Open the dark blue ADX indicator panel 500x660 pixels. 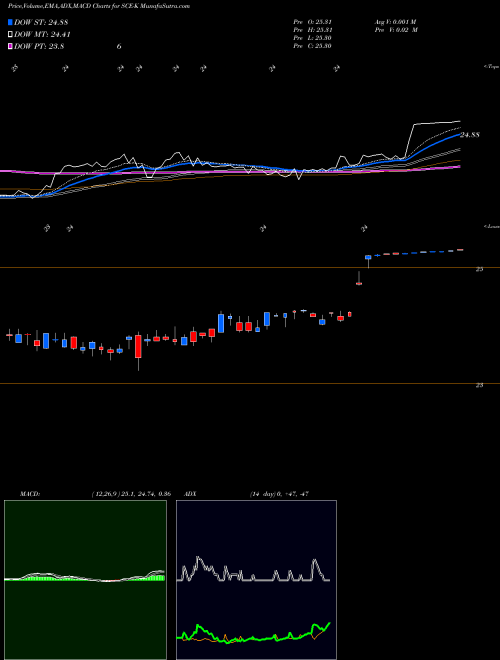256,580
